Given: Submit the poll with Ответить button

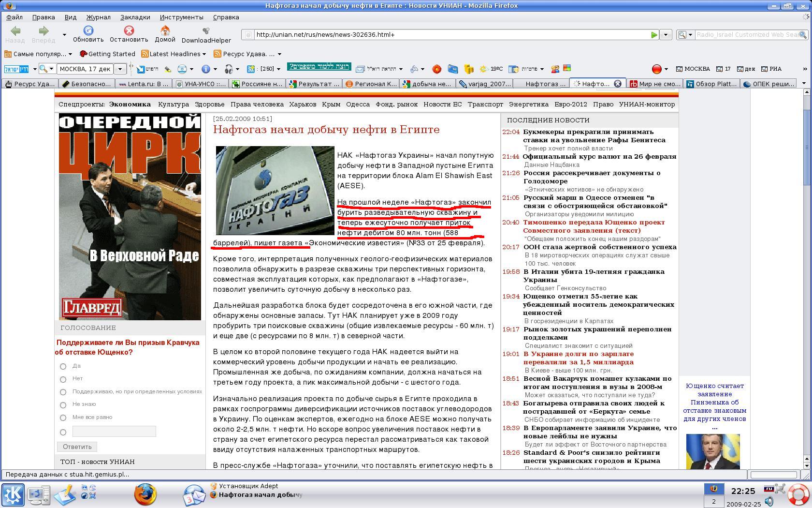Looking at the screenshot, I should click(x=77, y=447).
